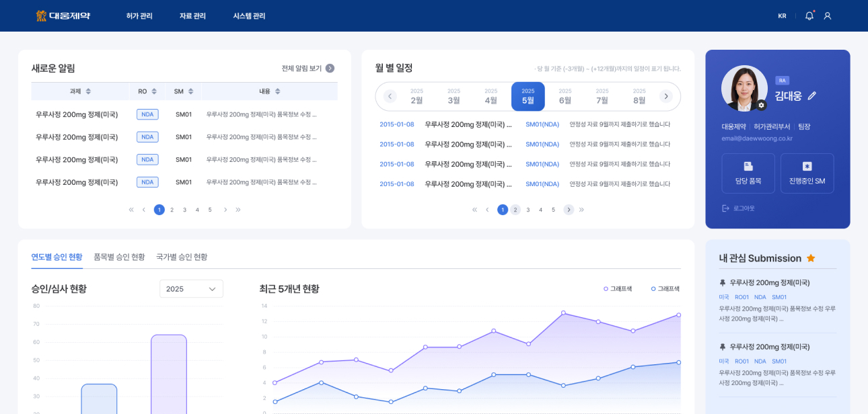Click the pencil icon beside 김대웅
868x414 pixels.
point(812,96)
